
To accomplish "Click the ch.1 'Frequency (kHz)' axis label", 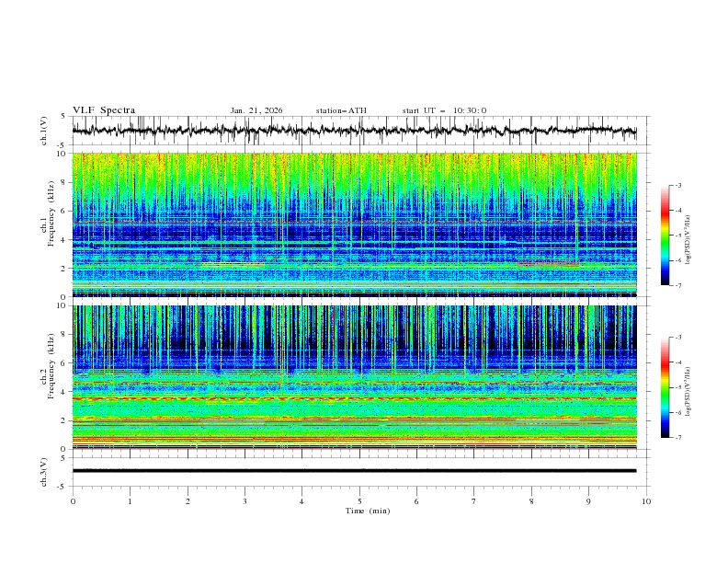I will click(51, 214).
